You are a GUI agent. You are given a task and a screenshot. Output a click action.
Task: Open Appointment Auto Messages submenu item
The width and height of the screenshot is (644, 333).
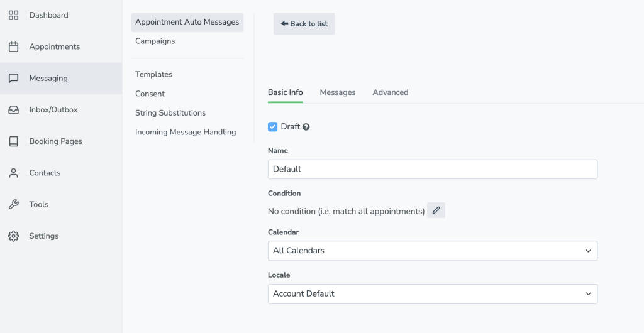[x=187, y=22]
